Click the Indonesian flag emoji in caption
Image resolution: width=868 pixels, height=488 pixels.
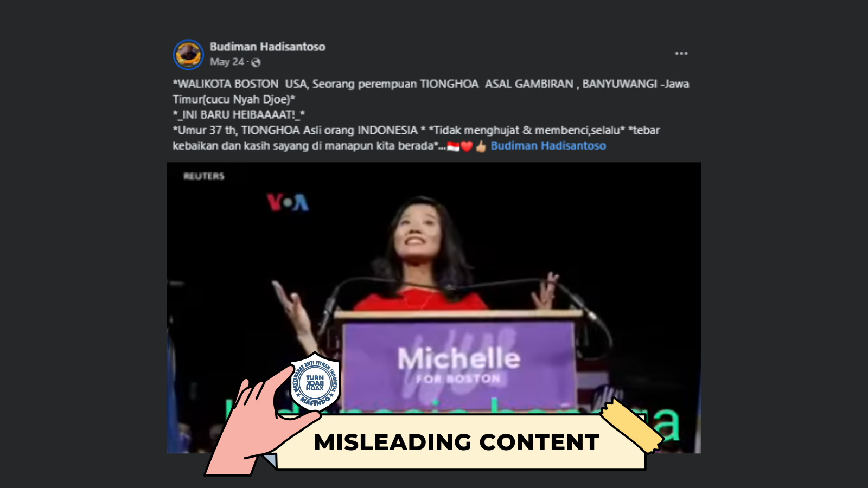coord(454,146)
